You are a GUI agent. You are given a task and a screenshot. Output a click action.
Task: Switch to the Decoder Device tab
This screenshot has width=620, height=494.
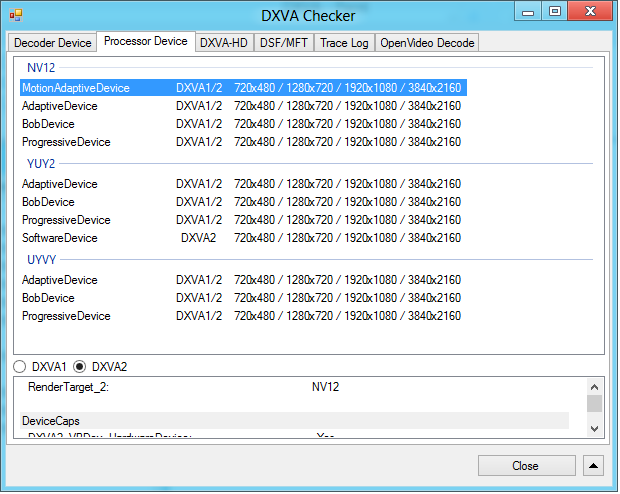(x=52, y=43)
